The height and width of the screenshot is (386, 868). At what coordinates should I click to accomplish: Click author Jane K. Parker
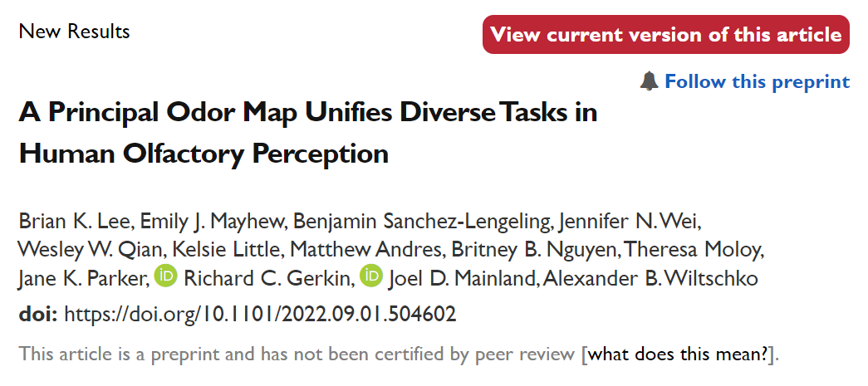83,277
